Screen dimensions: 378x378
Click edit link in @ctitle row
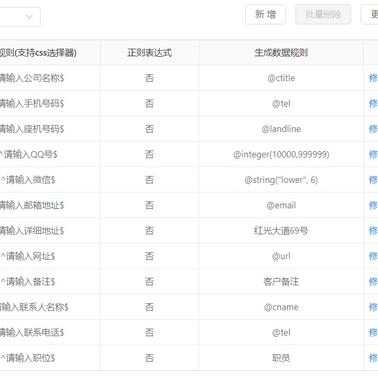(373, 78)
